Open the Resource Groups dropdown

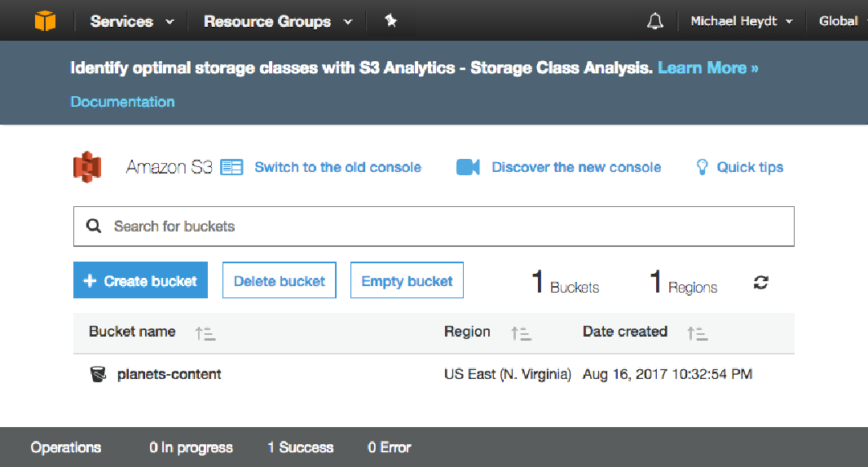tap(278, 21)
